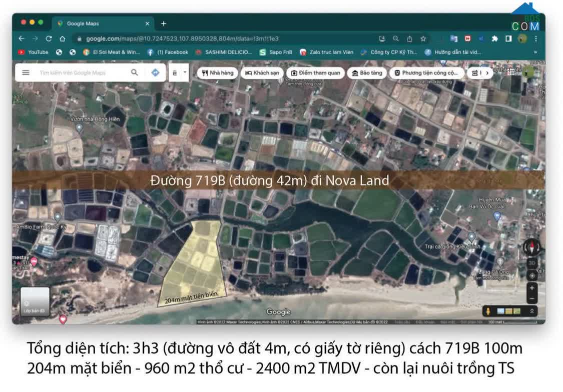Filter by Điểm tham quan
This screenshot has width=563, height=392.
[316, 73]
